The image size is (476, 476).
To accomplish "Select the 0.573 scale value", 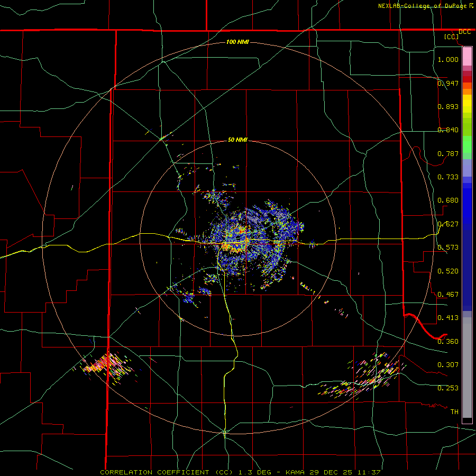I will 448,248.
